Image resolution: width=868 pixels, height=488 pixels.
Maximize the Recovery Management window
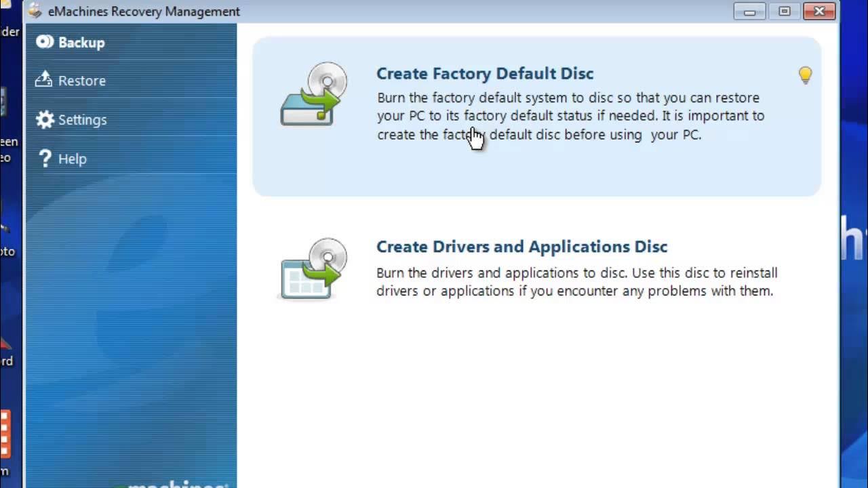coord(785,11)
